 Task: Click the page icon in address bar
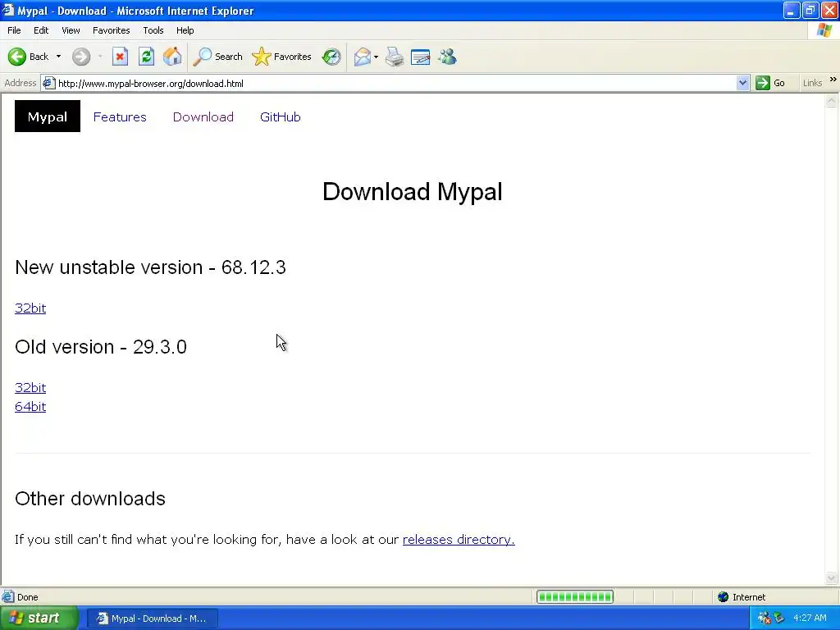pyautogui.click(x=48, y=83)
